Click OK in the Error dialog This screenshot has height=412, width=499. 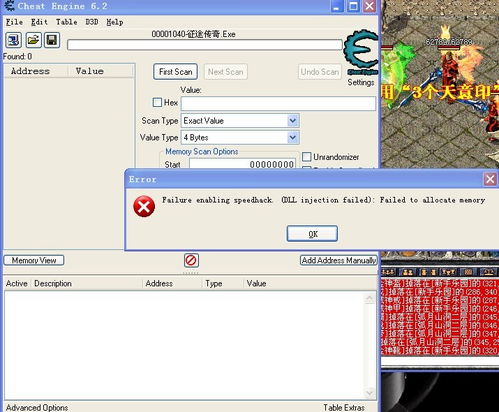(x=312, y=234)
